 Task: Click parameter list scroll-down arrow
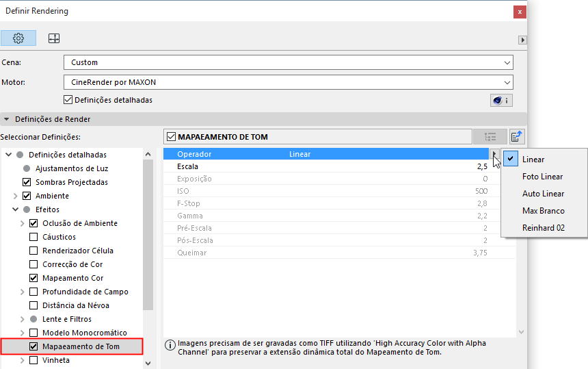[x=521, y=332]
